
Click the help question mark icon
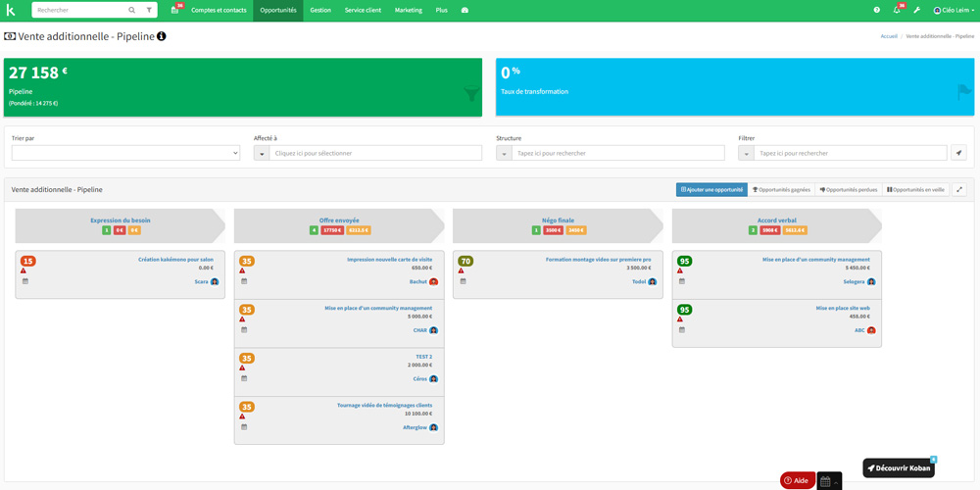pyautogui.click(x=876, y=10)
